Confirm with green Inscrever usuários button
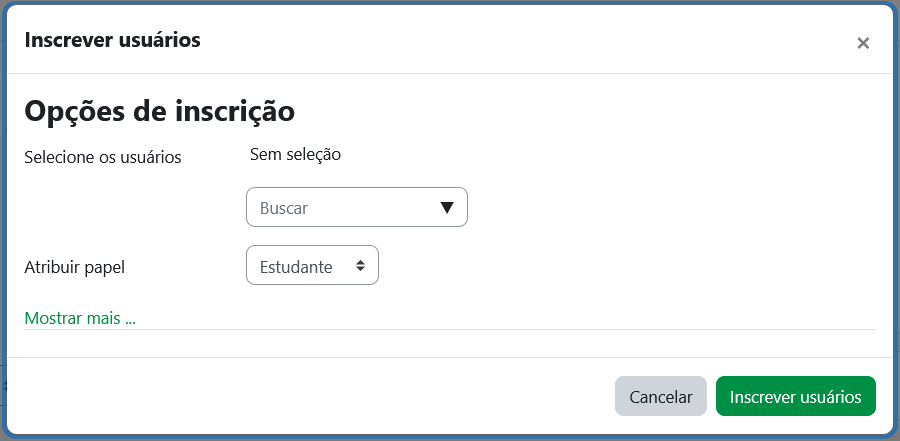 [x=795, y=396]
